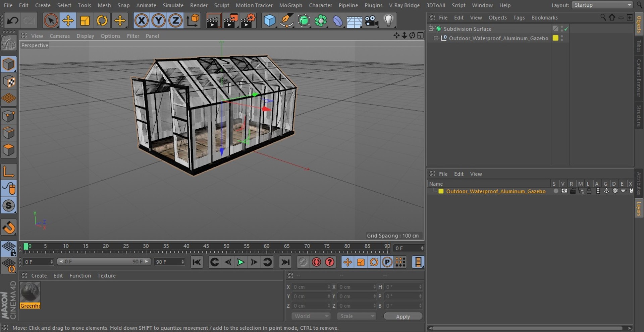Switch to the Layers side tab

(639, 208)
